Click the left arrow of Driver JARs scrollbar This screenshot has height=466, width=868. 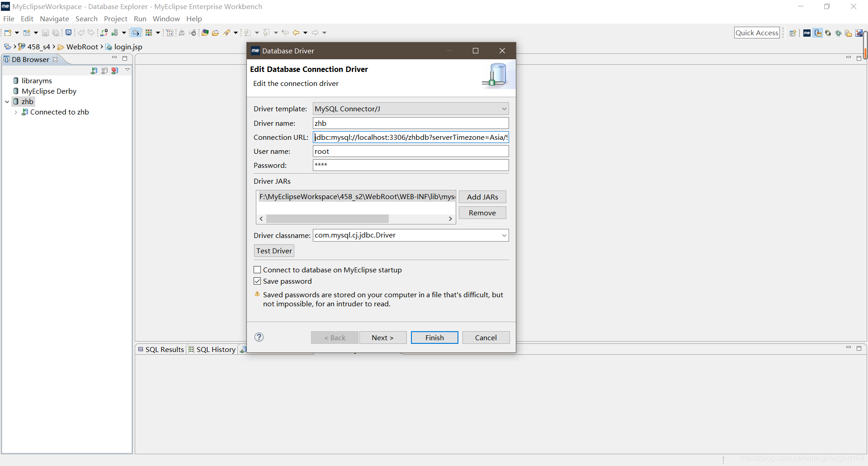pyautogui.click(x=261, y=219)
